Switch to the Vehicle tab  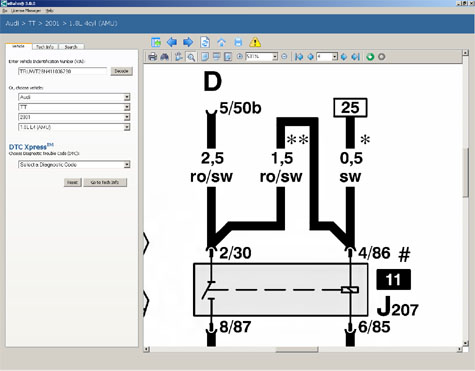[x=18, y=46]
